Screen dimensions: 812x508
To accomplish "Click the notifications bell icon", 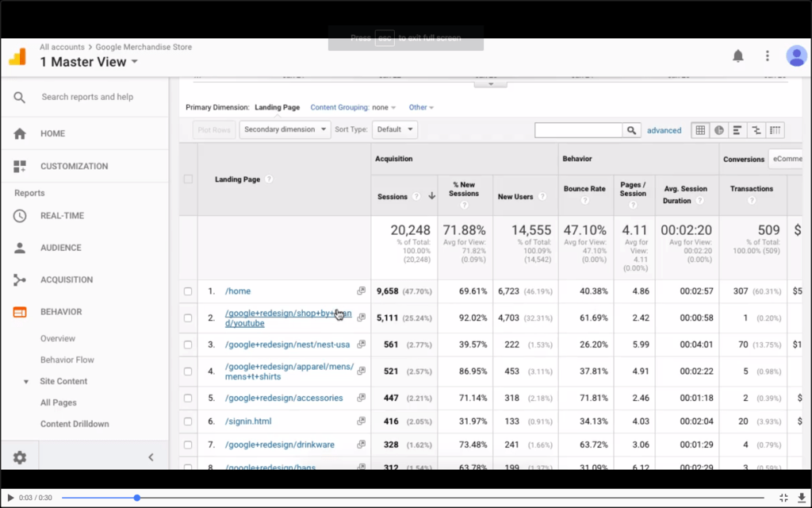I will pyautogui.click(x=737, y=56).
